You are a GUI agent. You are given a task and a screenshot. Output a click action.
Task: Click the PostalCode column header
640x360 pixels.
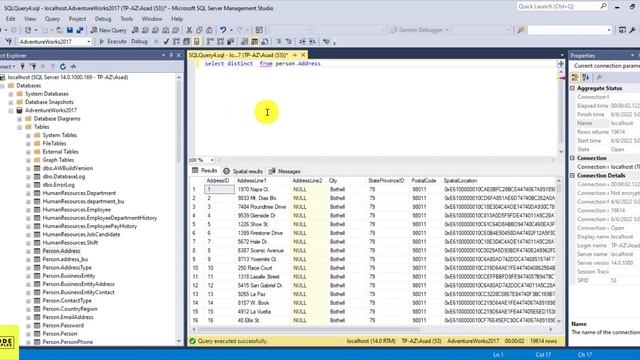(x=424, y=180)
